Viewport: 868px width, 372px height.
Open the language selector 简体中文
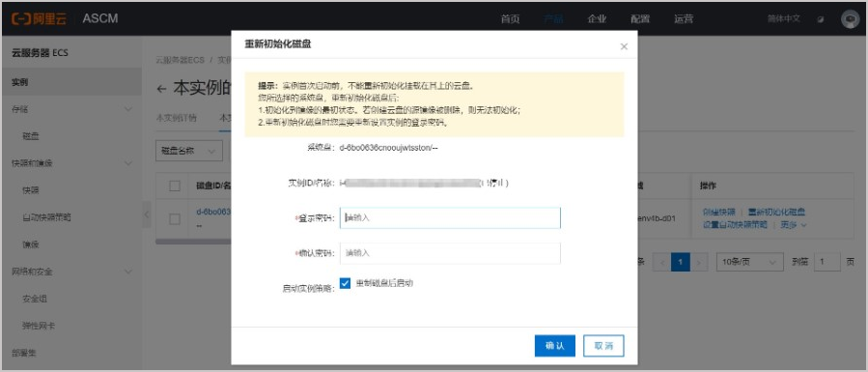pyautogui.click(x=783, y=18)
